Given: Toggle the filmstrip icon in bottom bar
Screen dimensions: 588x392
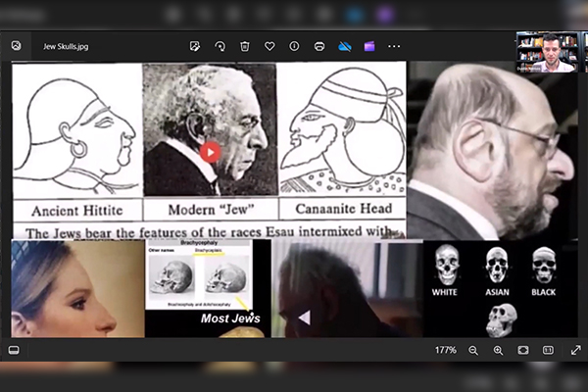Looking at the screenshot, I should (x=14, y=350).
